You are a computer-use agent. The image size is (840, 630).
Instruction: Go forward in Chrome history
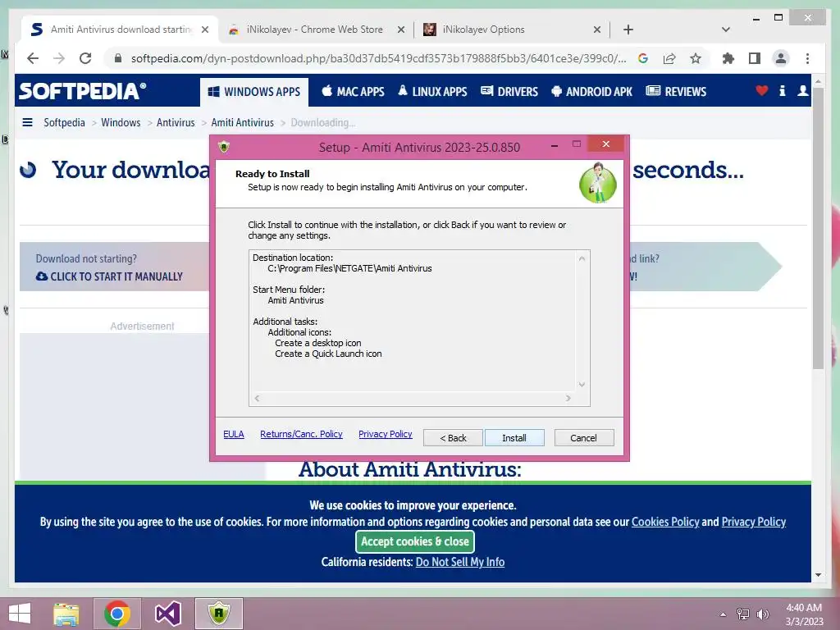click(x=59, y=58)
